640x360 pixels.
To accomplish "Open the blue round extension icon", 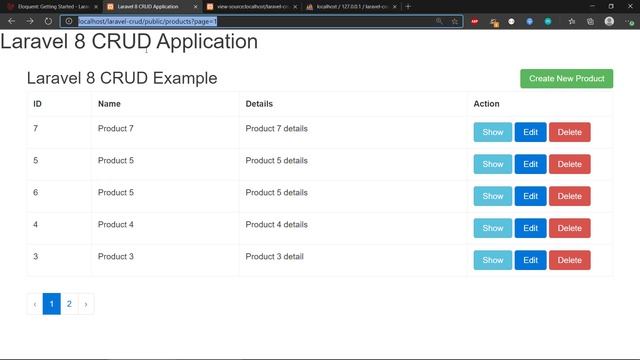I will pyautogui.click(x=529, y=22).
